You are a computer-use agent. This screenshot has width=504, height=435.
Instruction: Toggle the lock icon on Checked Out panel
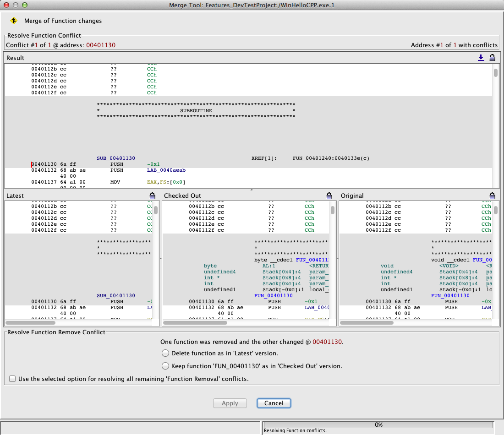pos(329,196)
